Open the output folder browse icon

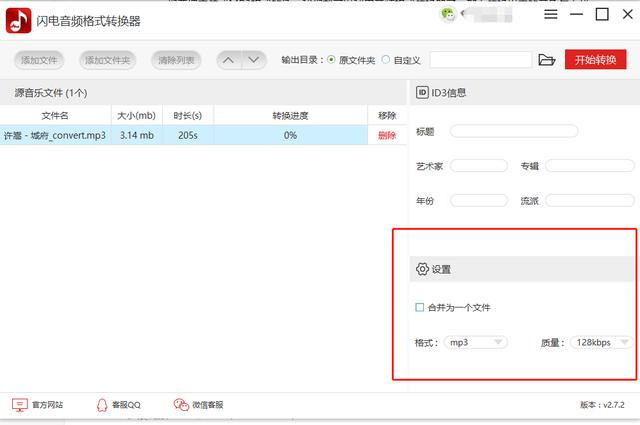(x=547, y=60)
